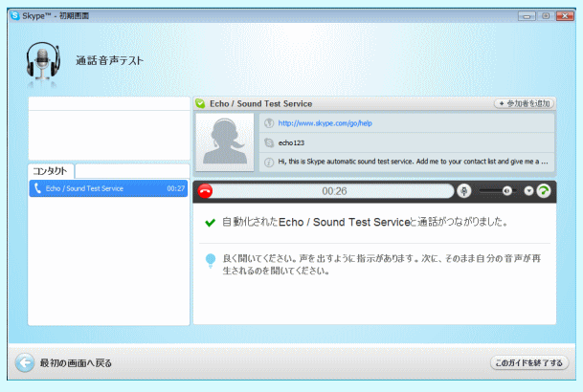Viewport: 583px width, 392px height.
Task: Click the blue lightbulb tip icon
Action: 211,261
